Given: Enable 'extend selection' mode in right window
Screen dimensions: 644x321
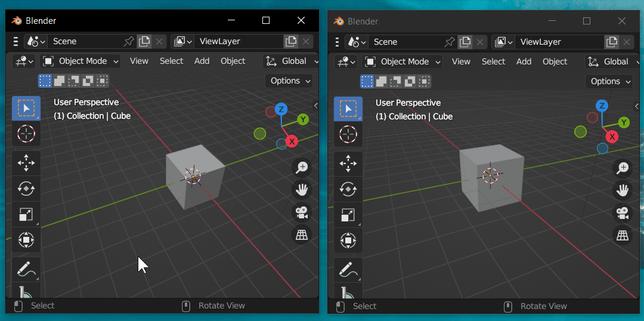Looking at the screenshot, I should pyautogui.click(x=382, y=81).
